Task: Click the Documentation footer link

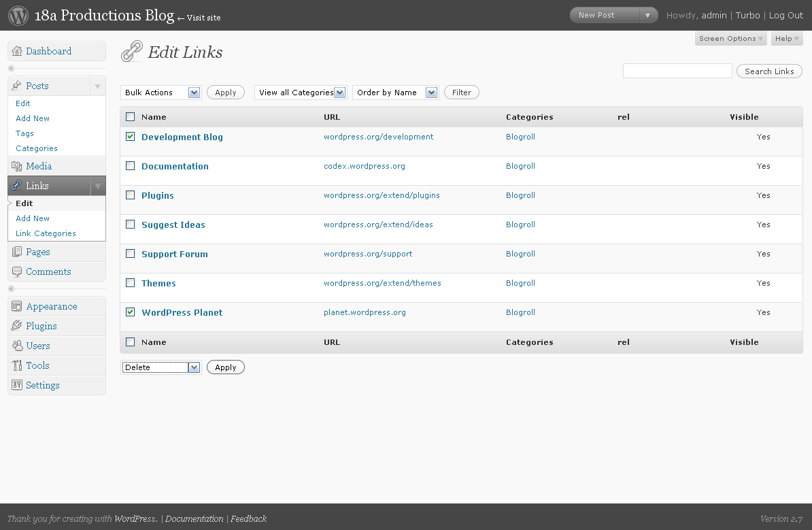Action: coord(194,518)
